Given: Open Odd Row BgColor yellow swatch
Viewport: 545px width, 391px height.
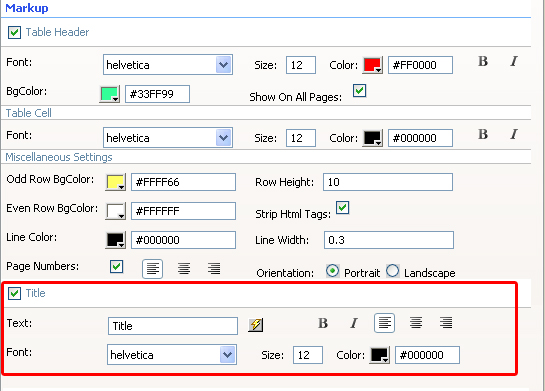Looking at the screenshot, I should tap(115, 182).
